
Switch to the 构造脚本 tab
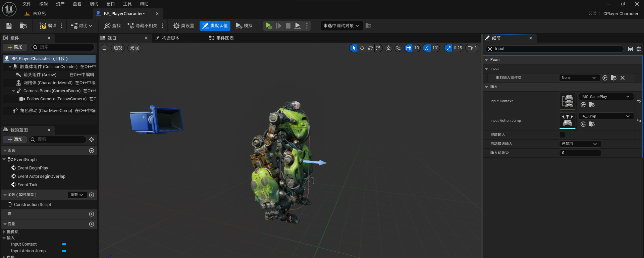[x=171, y=38]
